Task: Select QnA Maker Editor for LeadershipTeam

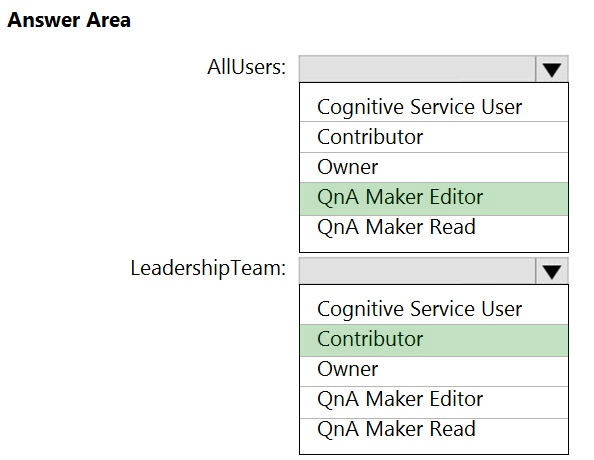Action: 434,401
